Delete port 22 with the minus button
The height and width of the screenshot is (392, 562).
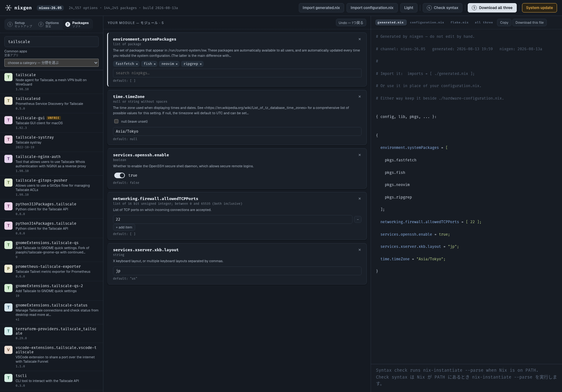pos(358,219)
